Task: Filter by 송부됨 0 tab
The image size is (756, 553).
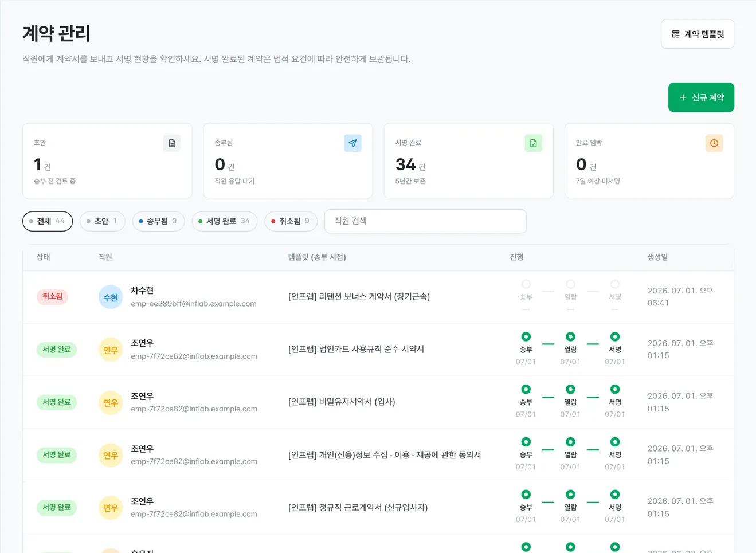Action: click(x=158, y=221)
